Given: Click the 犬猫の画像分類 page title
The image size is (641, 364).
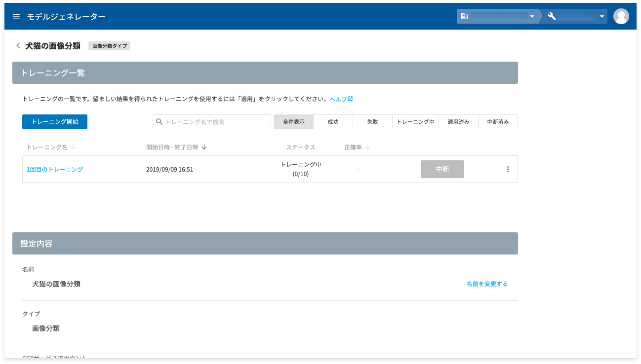Looking at the screenshot, I should click(53, 46).
